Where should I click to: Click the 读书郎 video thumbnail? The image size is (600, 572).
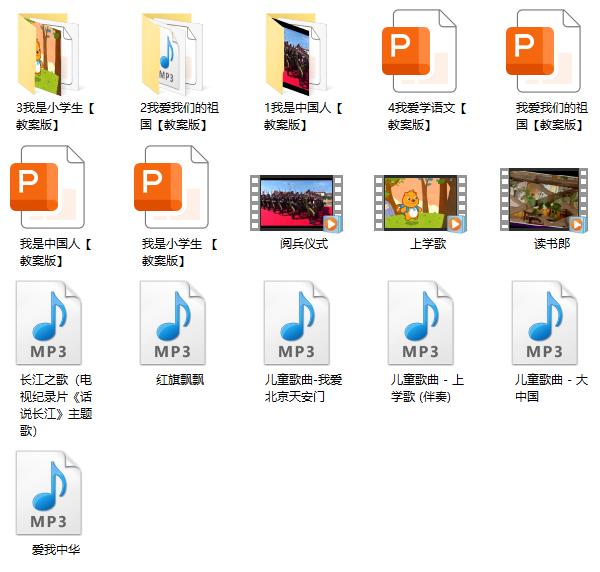tap(545, 200)
